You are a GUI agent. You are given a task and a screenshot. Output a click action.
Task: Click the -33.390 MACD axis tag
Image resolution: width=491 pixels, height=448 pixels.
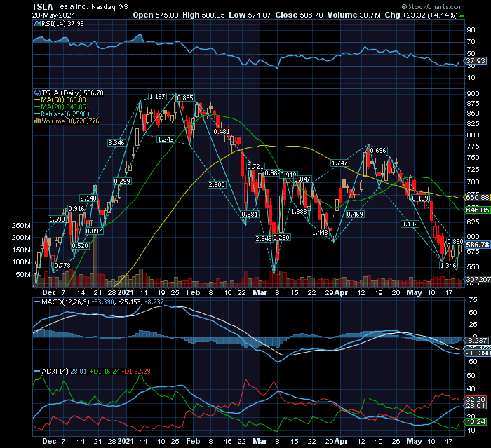(477, 353)
